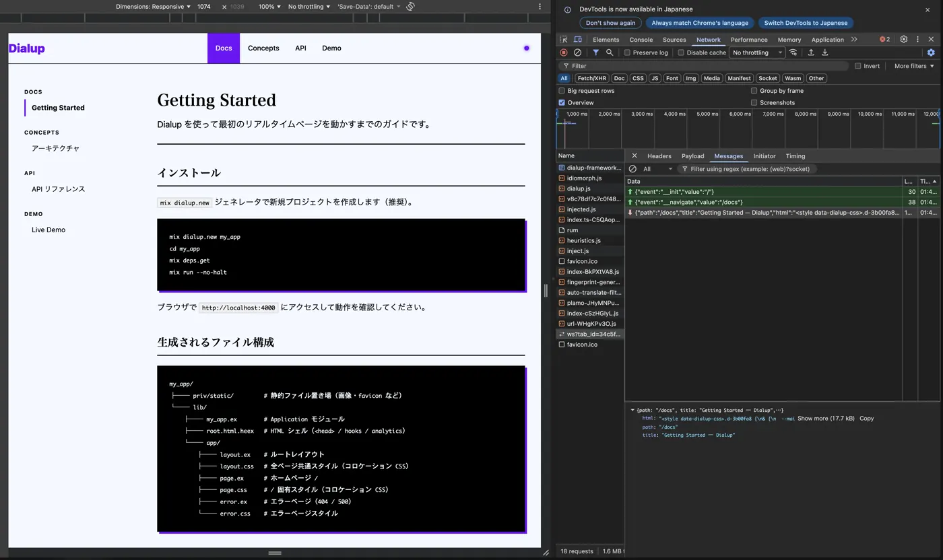Open the All messages type dropdown

coord(657,169)
